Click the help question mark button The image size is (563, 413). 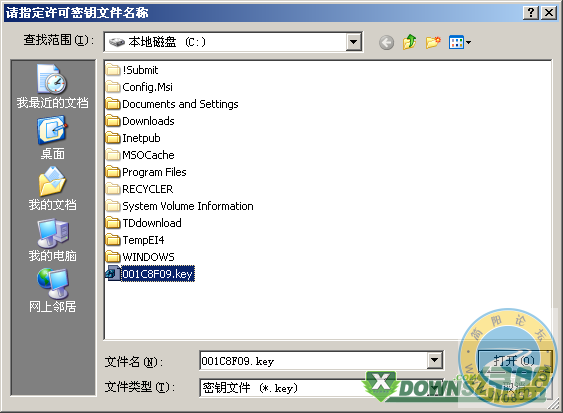(x=531, y=13)
